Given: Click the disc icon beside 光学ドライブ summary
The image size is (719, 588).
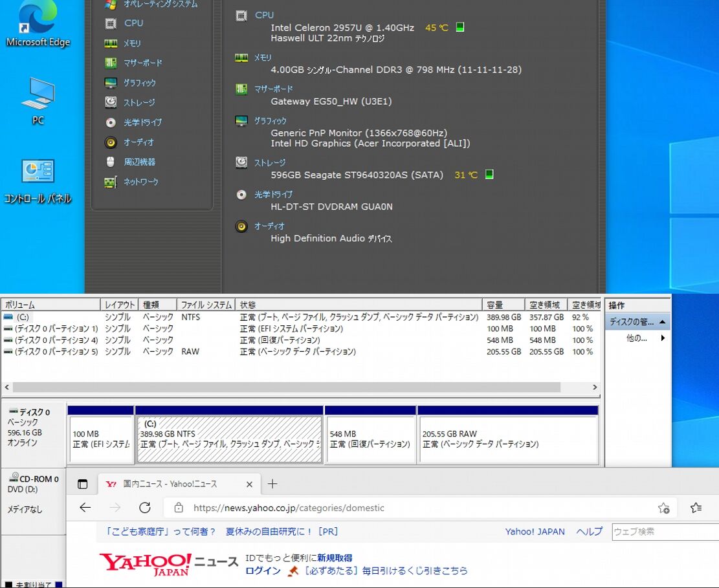Looking at the screenshot, I should (x=241, y=195).
